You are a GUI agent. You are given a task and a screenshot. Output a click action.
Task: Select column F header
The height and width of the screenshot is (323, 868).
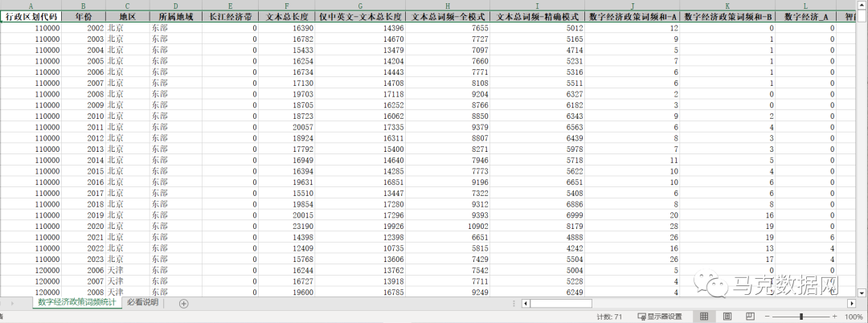pyautogui.click(x=286, y=5)
